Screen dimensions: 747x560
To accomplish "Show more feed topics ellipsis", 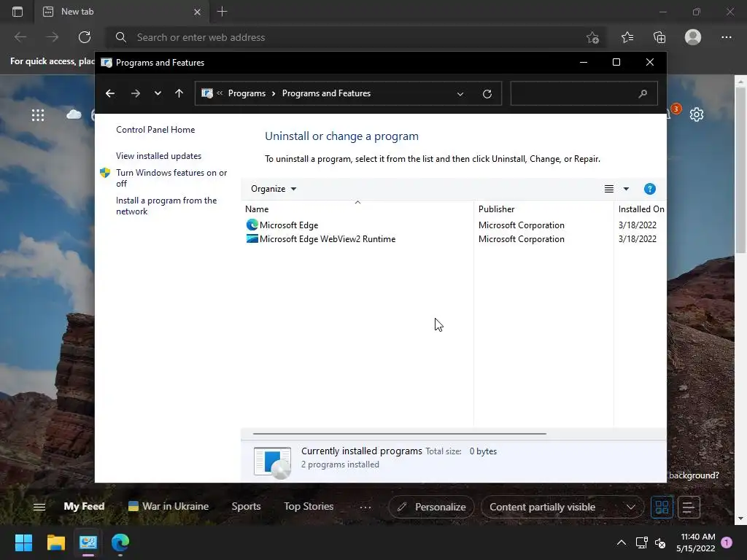I will (365, 507).
